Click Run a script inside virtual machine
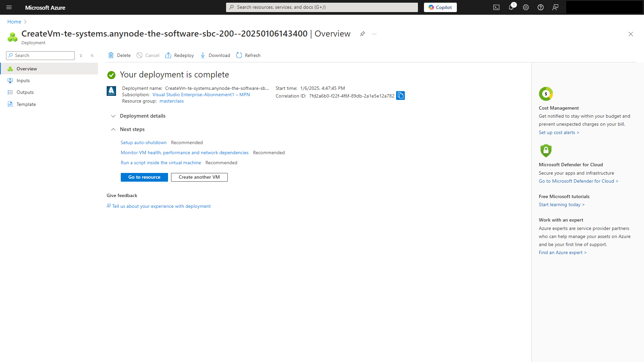This screenshot has height=362, width=644. (161, 163)
